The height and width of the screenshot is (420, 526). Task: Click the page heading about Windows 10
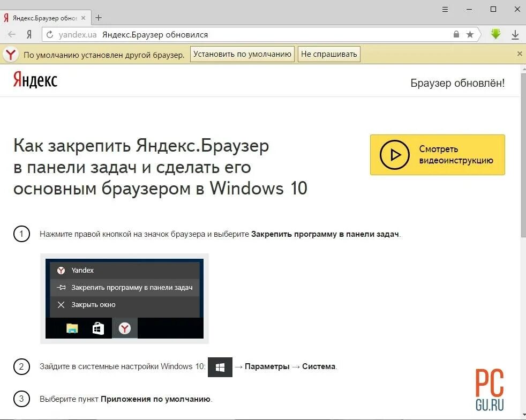[160, 167]
